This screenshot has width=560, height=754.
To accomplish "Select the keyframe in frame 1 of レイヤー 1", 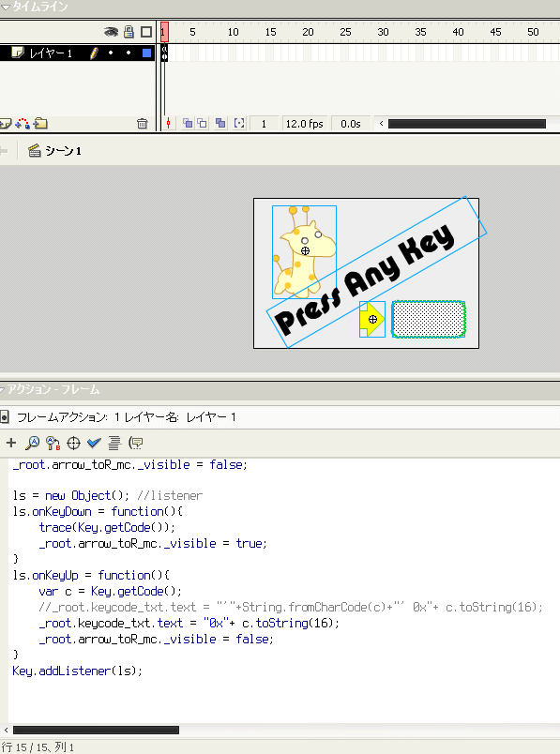I will point(164,53).
